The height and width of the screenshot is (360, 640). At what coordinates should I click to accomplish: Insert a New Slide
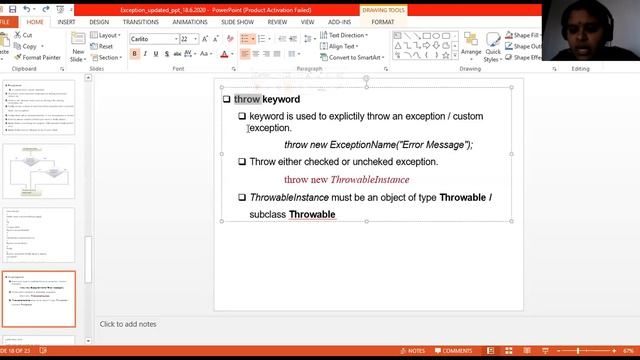click(78, 47)
